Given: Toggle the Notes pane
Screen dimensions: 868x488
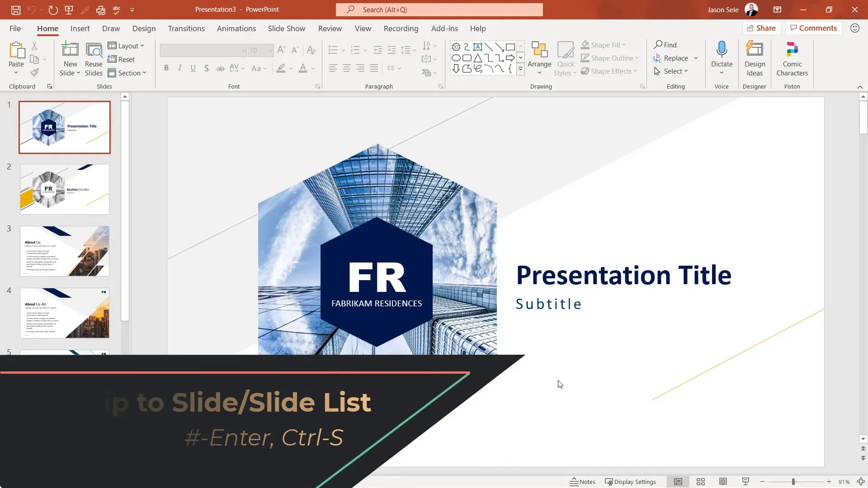Looking at the screenshot, I should [x=582, y=482].
